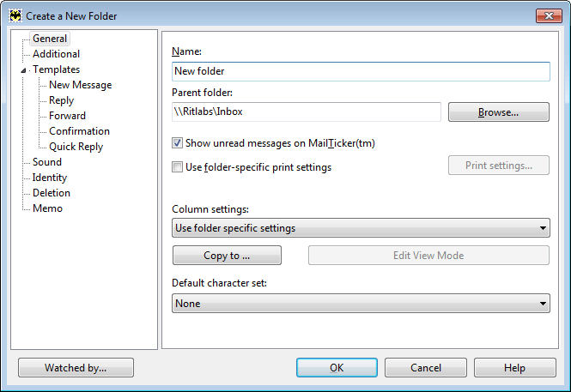
Task: Select General in the settings tree
Action: pos(50,39)
